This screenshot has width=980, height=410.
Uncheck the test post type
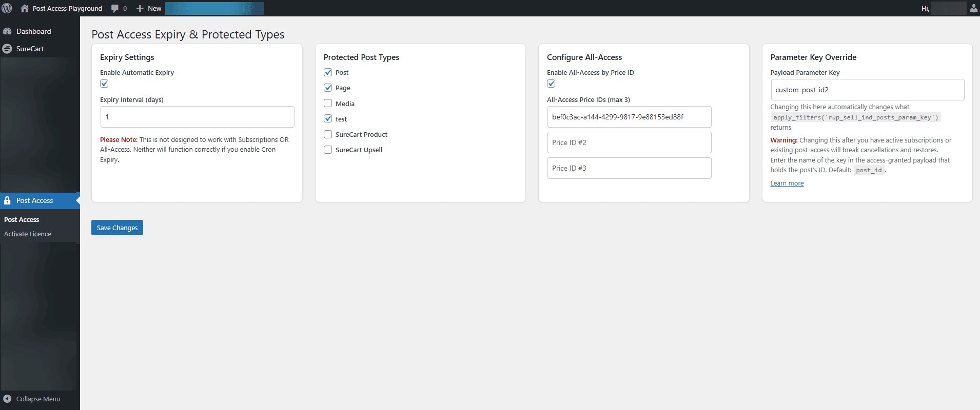328,118
